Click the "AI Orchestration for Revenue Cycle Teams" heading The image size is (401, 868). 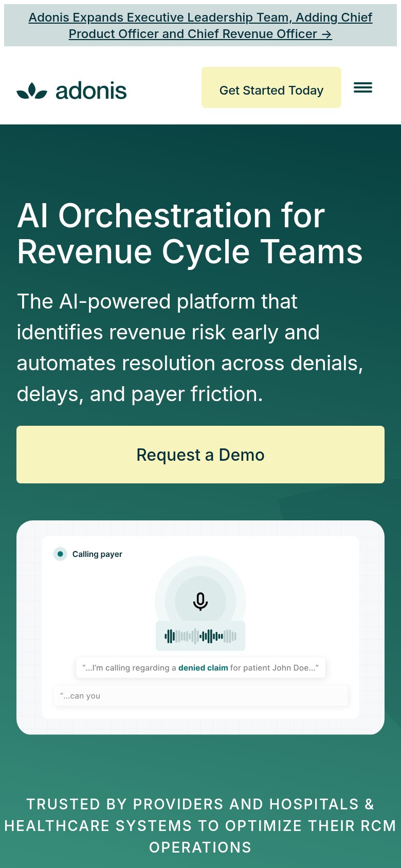pyautogui.click(x=190, y=233)
